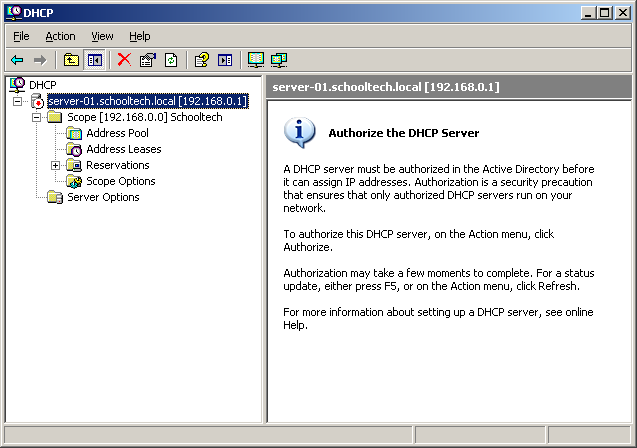Click the first monitor icon in toolbar
This screenshot has height=448, width=637.
tap(256, 60)
